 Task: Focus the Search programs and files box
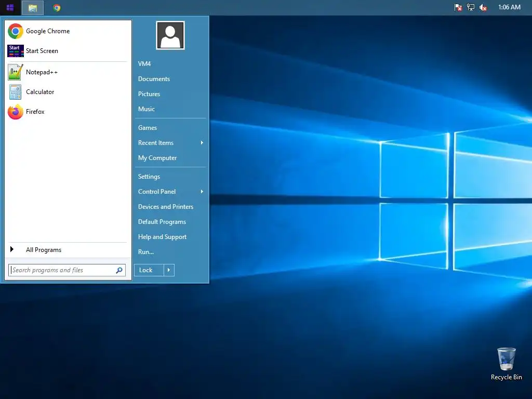[67, 270]
